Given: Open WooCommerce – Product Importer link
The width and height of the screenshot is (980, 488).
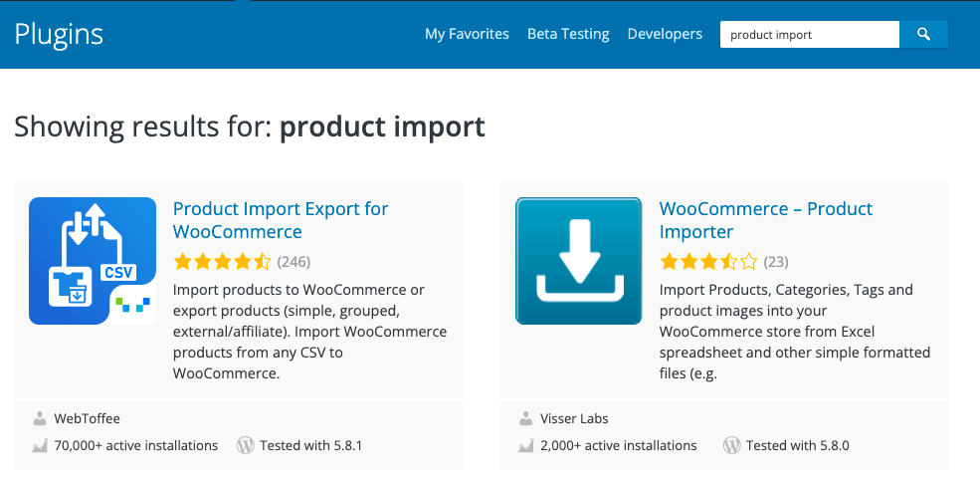Looking at the screenshot, I should coord(766,220).
